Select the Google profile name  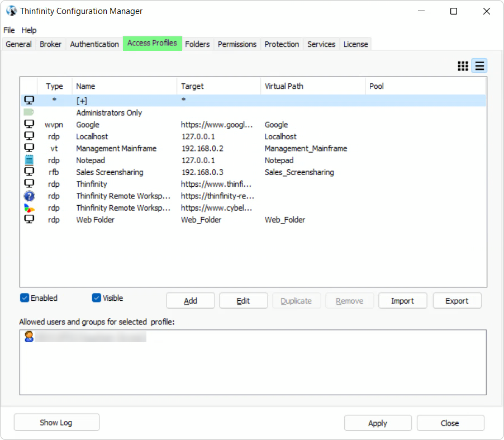click(x=88, y=125)
